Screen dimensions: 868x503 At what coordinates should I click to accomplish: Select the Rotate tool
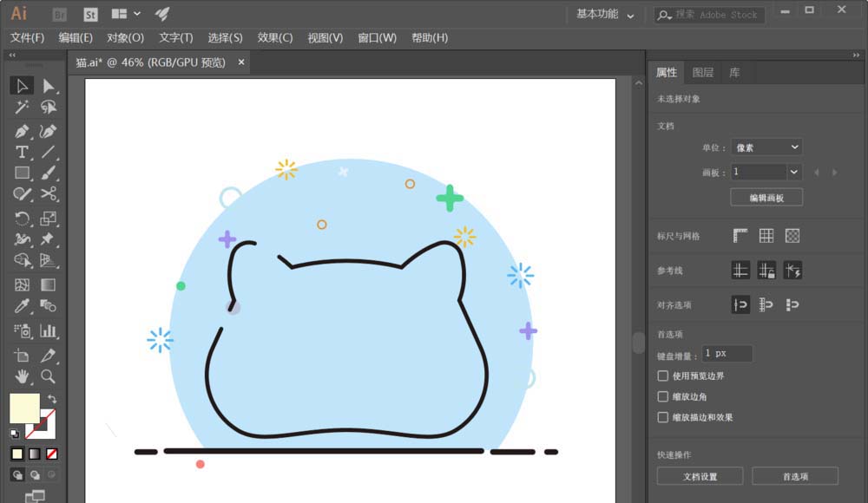[x=22, y=219]
